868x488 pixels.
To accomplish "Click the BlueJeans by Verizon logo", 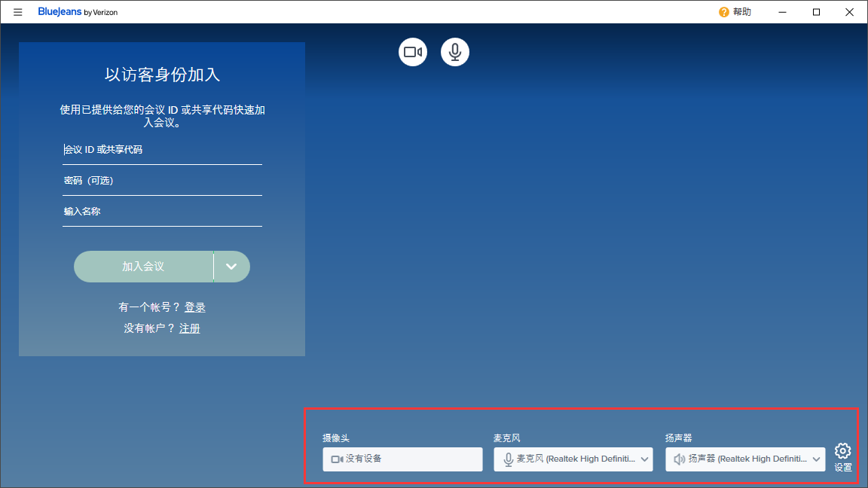I will 78,11.
